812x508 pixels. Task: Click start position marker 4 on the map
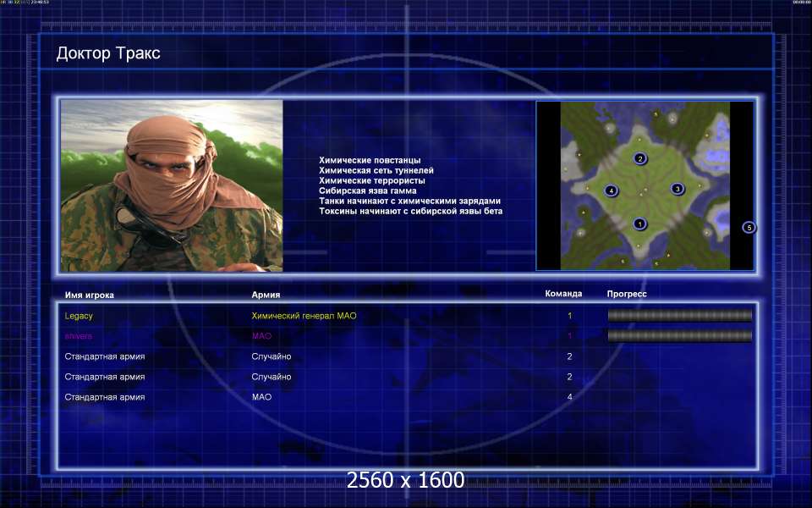(x=611, y=190)
